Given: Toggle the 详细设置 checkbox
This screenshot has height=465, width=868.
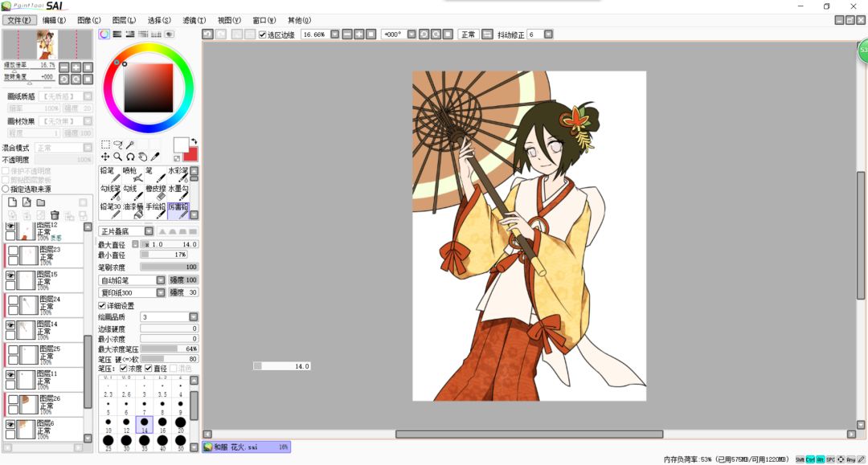Looking at the screenshot, I should coord(102,306).
